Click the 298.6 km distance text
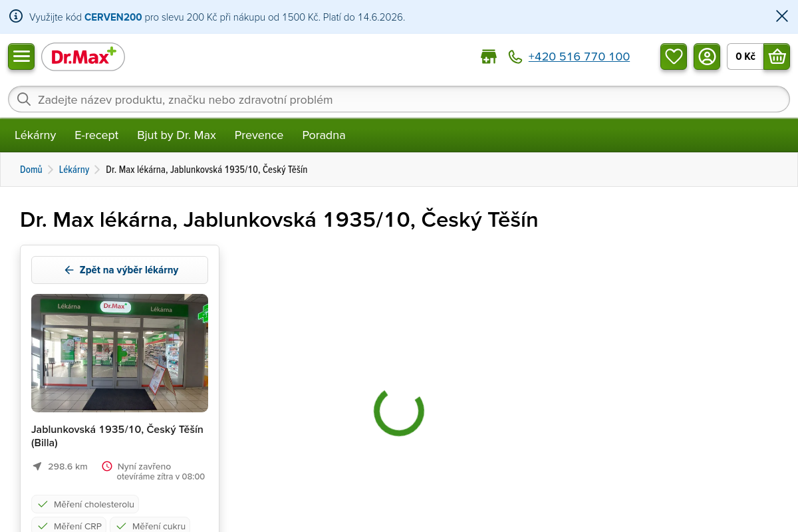The height and width of the screenshot is (532, 798). point(68,466)
